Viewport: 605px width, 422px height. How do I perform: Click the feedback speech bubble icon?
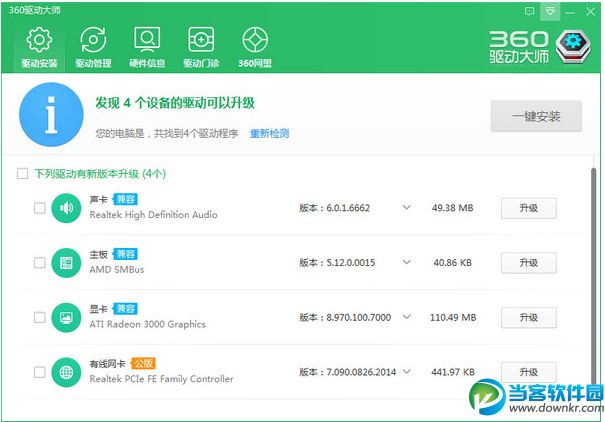(x=530, y=11)
